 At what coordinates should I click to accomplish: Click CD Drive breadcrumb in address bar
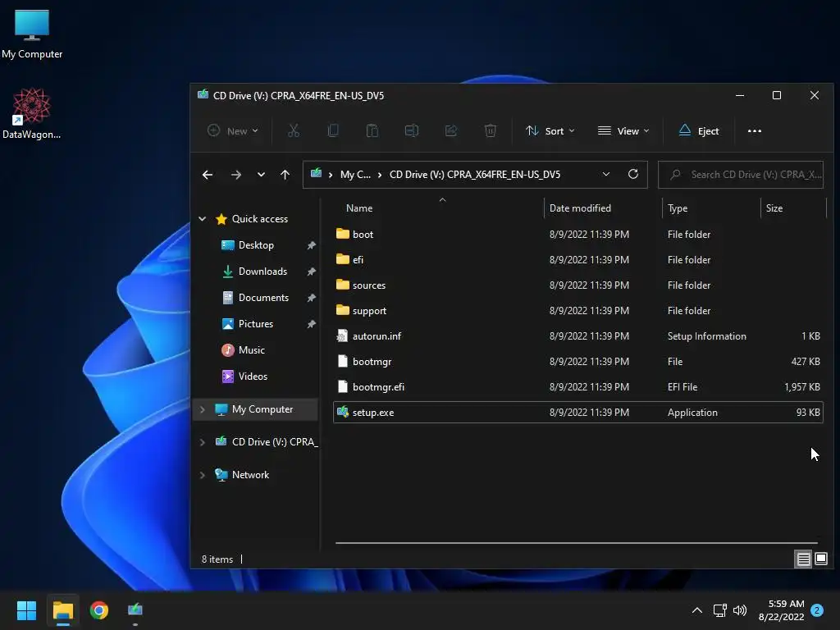pos(475,175)
